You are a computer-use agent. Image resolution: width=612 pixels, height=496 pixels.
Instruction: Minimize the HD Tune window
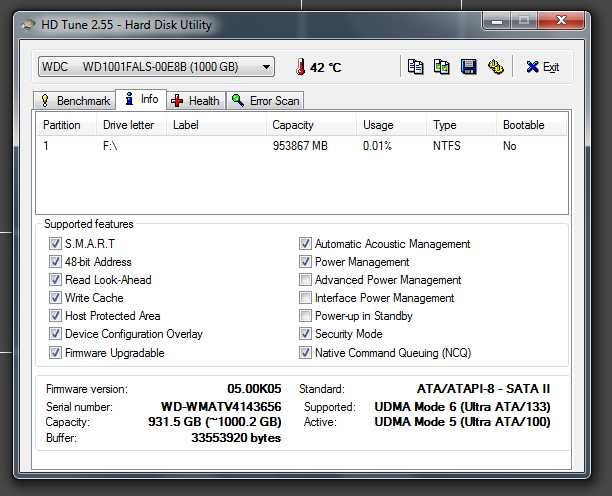coord(497,21)
